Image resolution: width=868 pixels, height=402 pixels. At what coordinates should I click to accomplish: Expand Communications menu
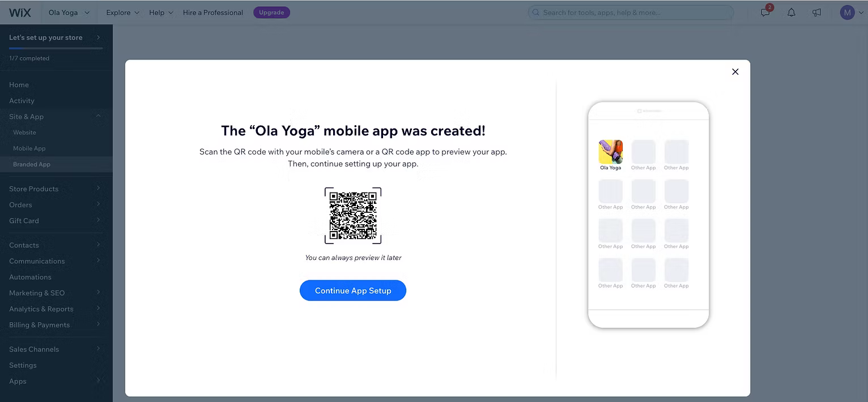pos(56,261)
